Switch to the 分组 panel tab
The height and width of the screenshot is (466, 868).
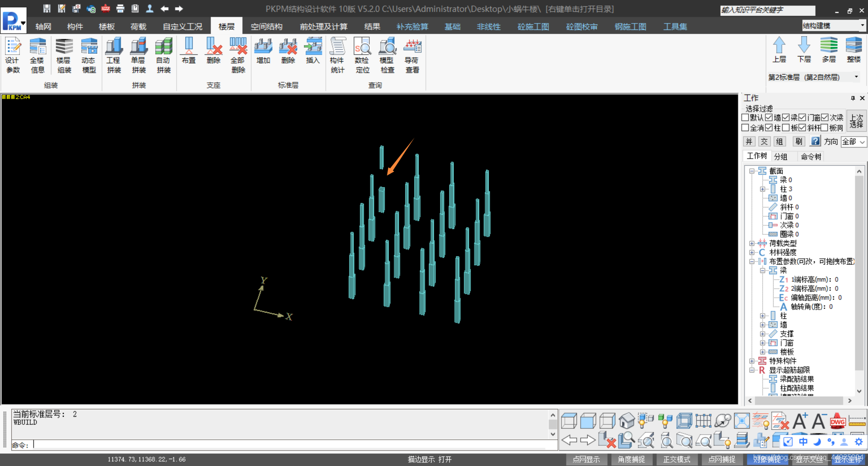click(x=781, y=157)
